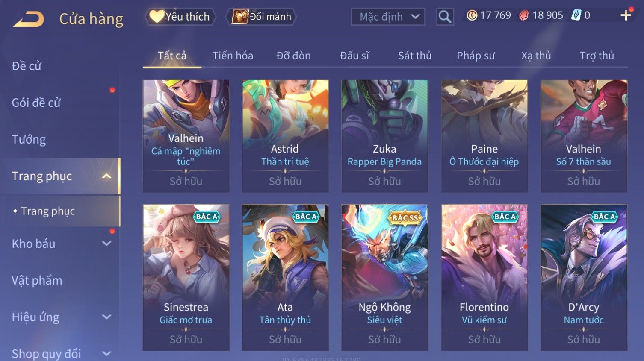Switch to the Pháp sư tab
This screenshot has width=644, height=361.
(476, 56)
